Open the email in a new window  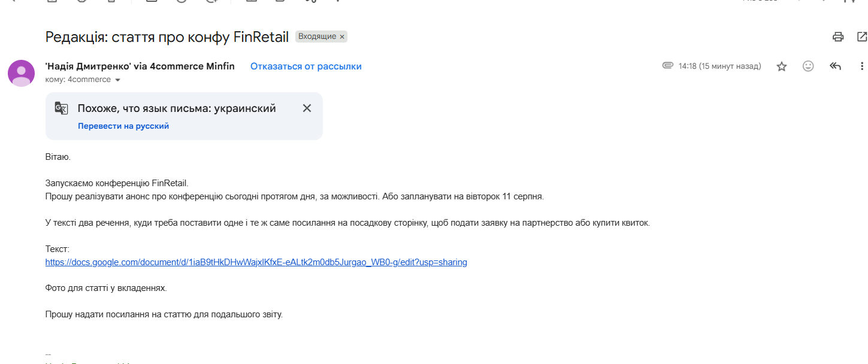pyautogui.click(x=862, y=37)
